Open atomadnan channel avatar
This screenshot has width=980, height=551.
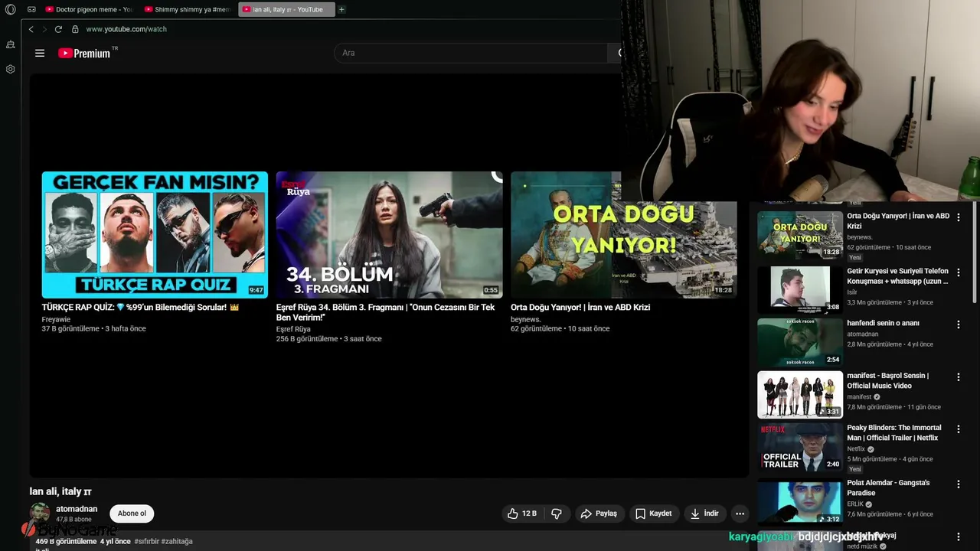40,514
